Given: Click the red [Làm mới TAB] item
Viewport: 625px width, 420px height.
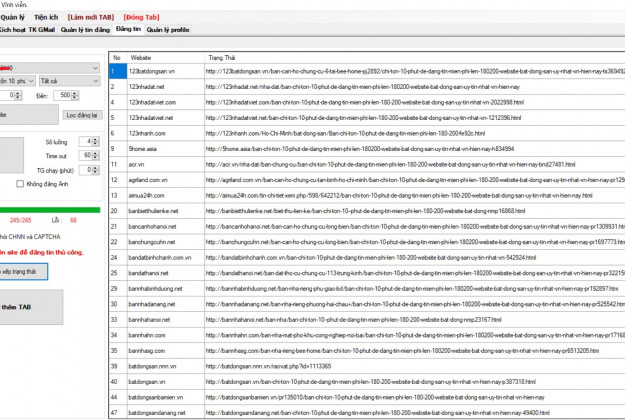Looking at the screenshot, I should [90, 18].
